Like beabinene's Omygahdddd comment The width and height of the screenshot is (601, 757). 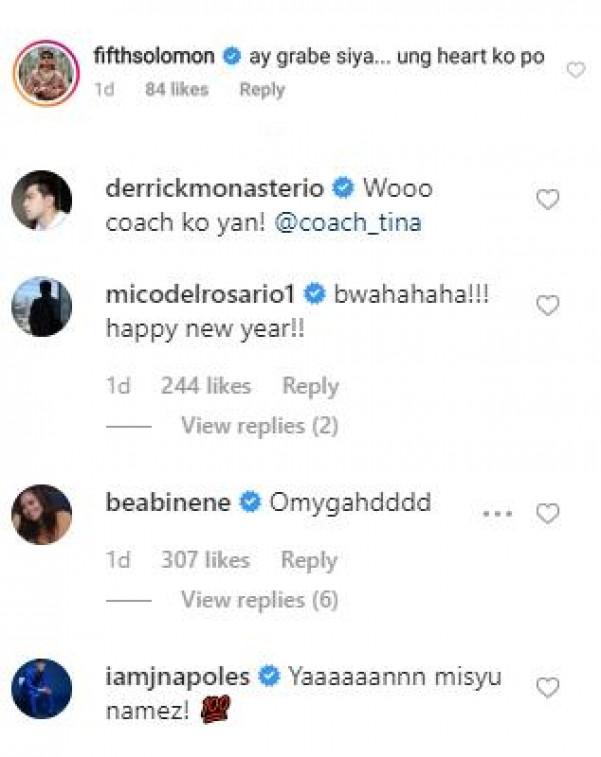[x=547, y=514]
